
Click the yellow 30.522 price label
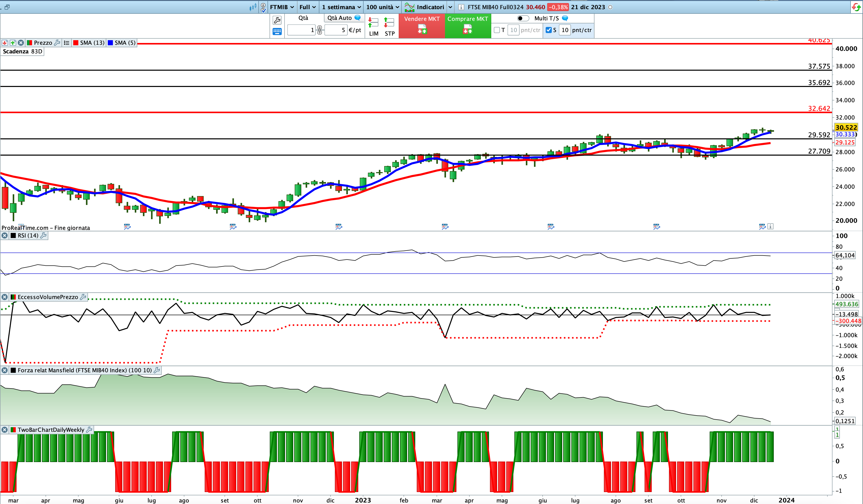[x=846, y=127]
